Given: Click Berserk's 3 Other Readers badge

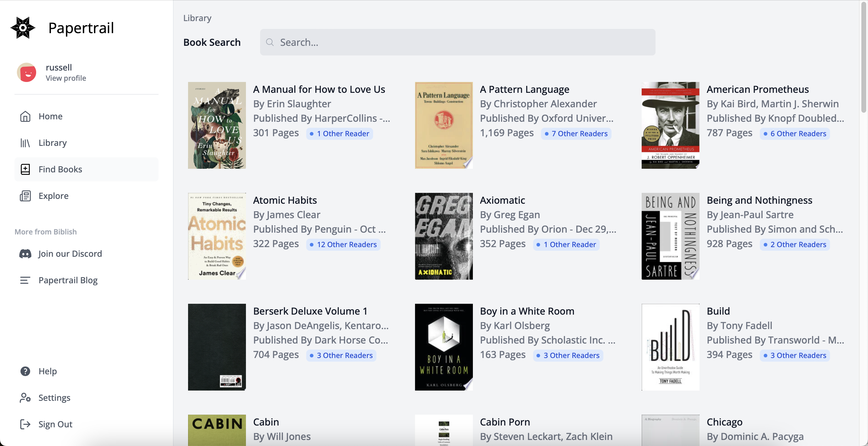Looking at the screenshot, I should pyautogui.click(x=341, y=355).
